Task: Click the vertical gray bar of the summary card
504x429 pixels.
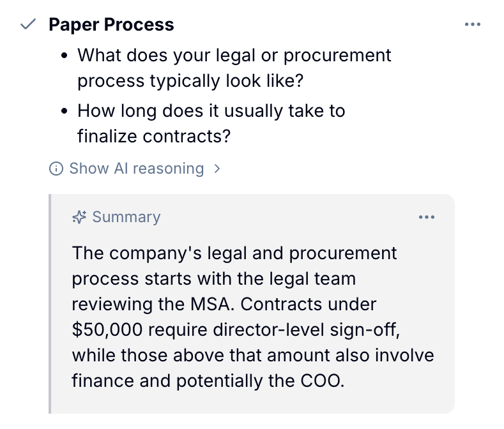Action: click(50, 304)
